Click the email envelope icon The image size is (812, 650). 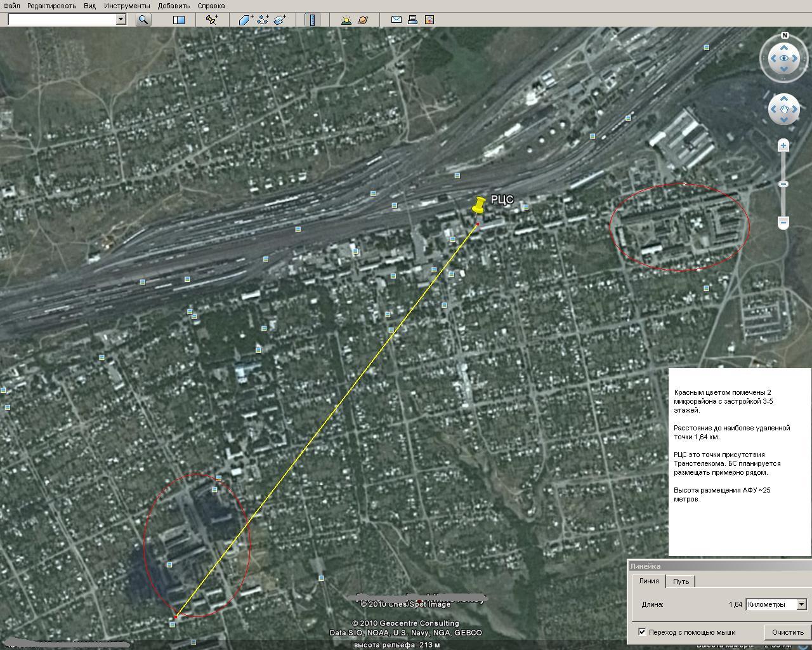point(396,20)
